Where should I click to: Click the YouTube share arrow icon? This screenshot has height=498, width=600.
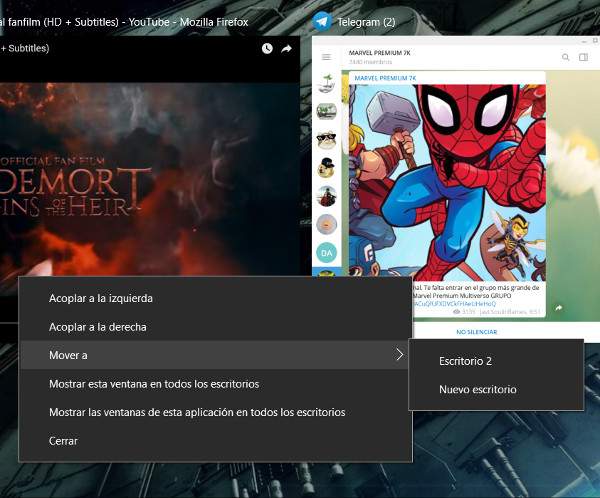pos(286,48)
